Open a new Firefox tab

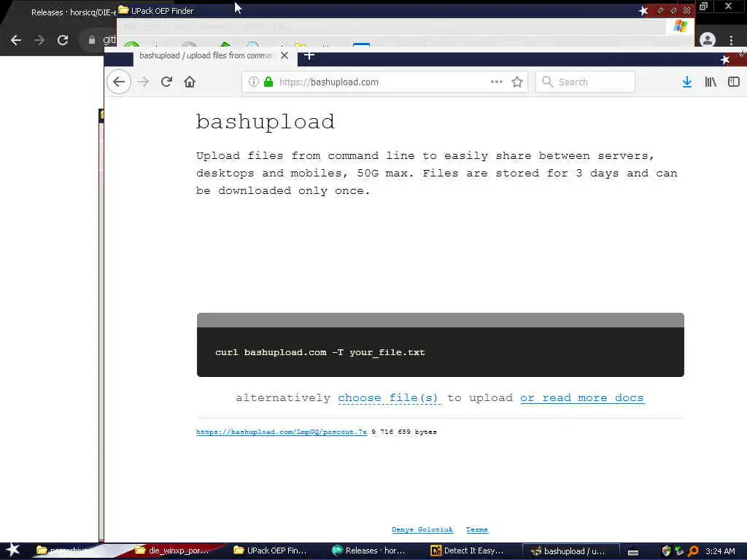point(309,55)
